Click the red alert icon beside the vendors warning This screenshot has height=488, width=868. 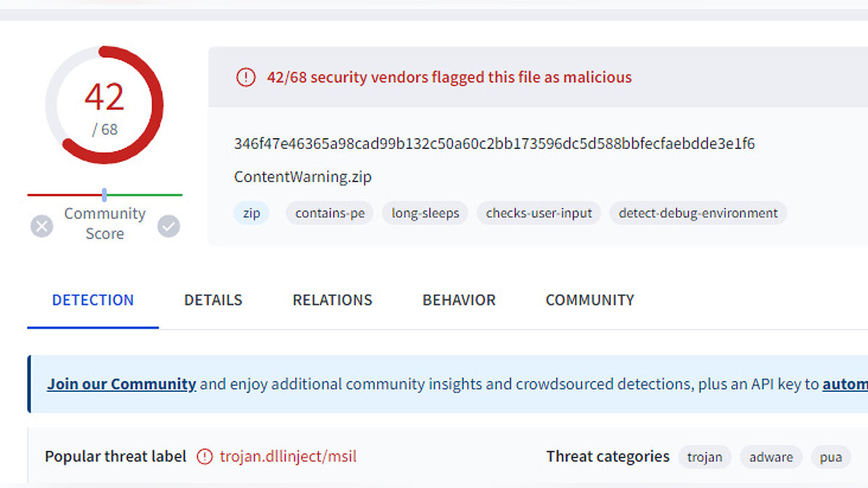coord(246,77)
